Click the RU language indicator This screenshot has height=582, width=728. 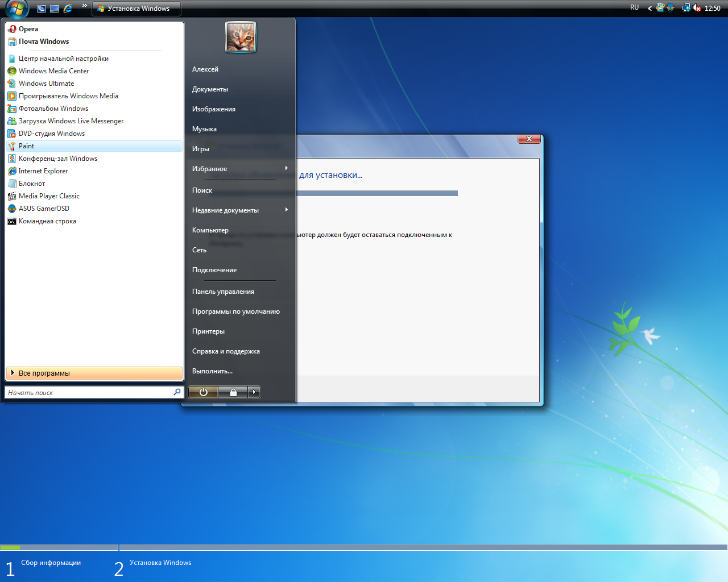click(634, 7)
